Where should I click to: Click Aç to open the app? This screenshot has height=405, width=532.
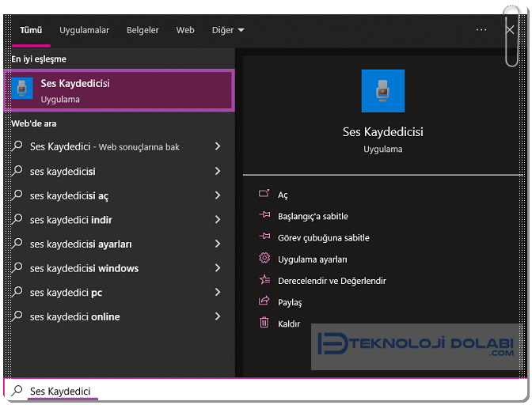pos(283,195)
